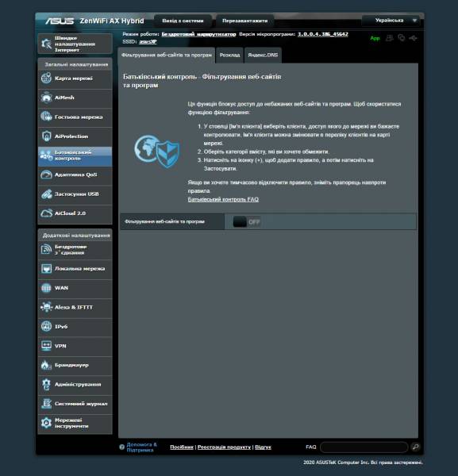458x476 pixels.
Task: Click the user account icon in header
Action: click(390, 38)
